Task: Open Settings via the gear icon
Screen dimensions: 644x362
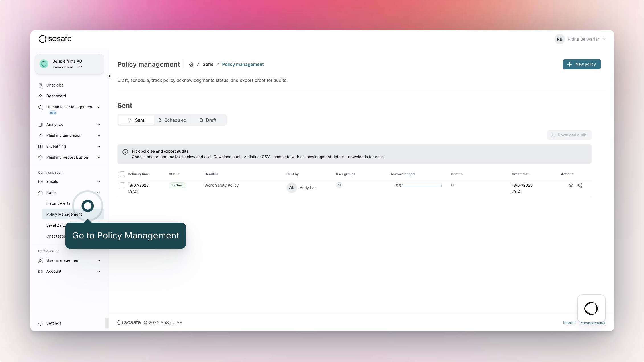Action: (x=40, y=324)
